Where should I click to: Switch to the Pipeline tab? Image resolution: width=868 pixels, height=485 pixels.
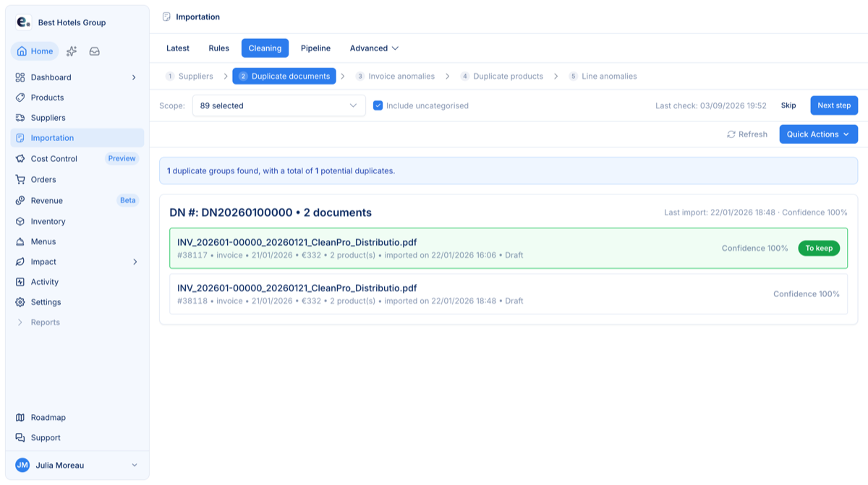pyautogui.click(x=315, y=48)
